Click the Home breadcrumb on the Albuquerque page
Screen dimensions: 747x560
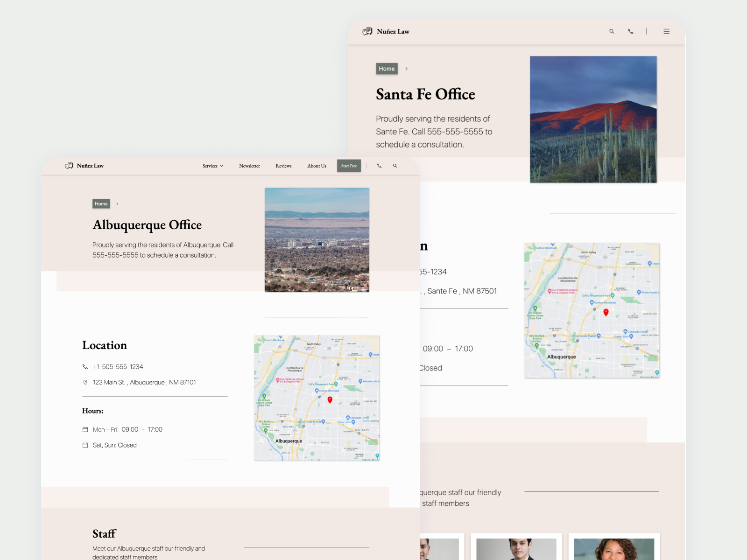point(101,204)
